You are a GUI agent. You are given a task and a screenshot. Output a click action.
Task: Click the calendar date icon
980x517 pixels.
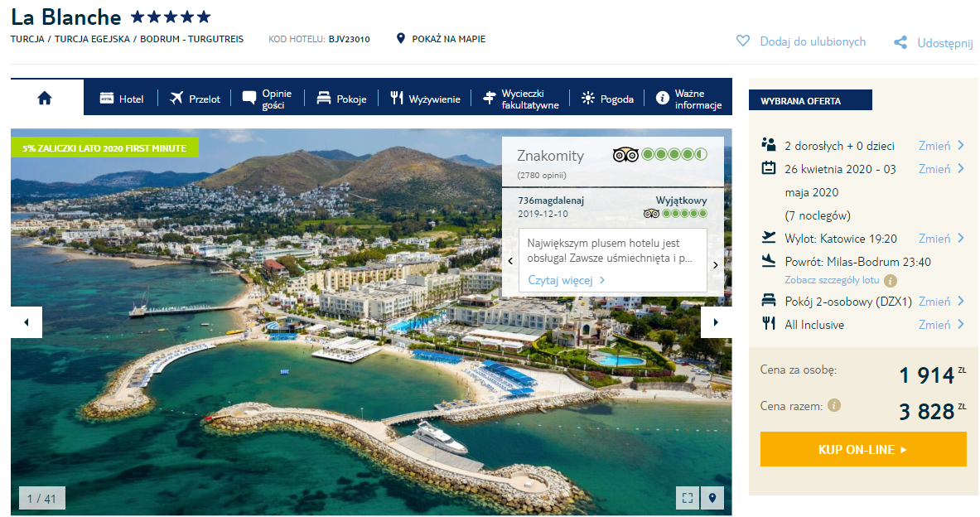(x=769, y=167)
